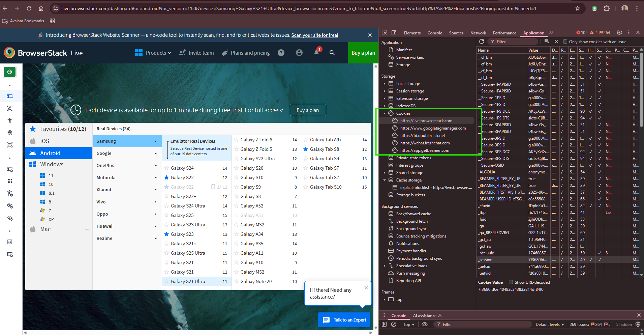This screenshot has width=644, height=335.
Task: Select iOS platform
Action: point(59,141)
